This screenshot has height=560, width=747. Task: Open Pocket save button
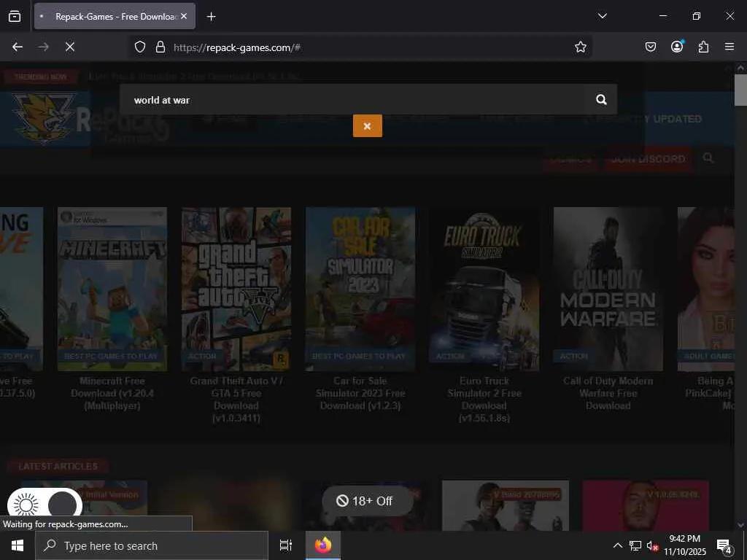pyautogui.click(x=650, y=47)
